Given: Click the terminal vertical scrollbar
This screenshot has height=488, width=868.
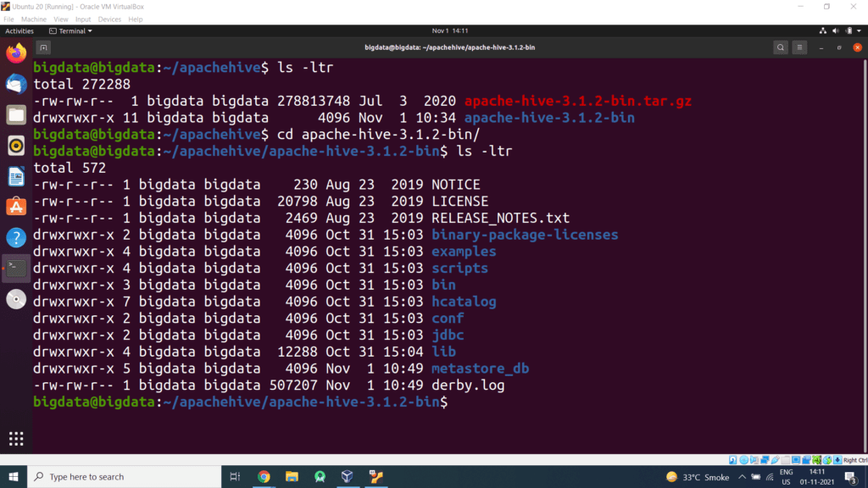Looking at the screenshot, I should pos(865,256).
